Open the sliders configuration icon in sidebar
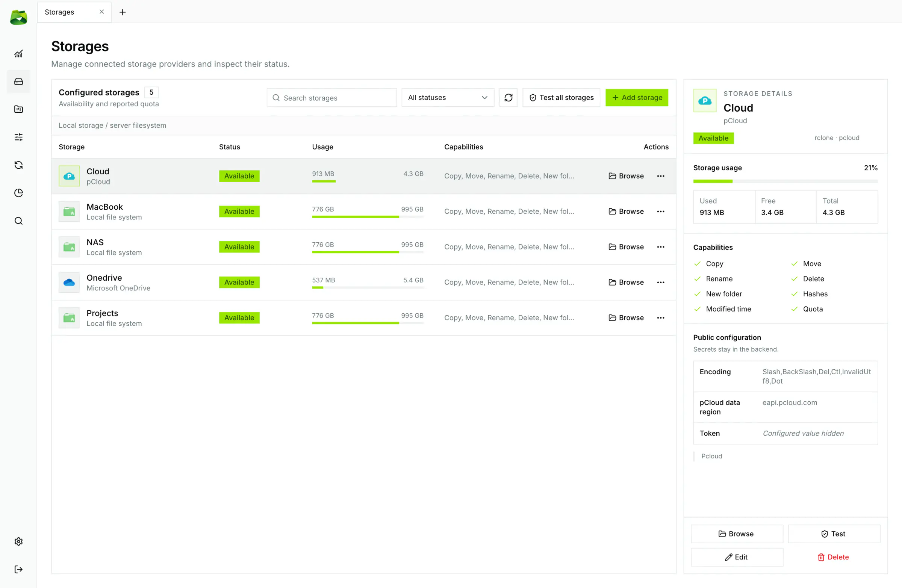This screenshot has height=588, width=902. click(18, 137)
